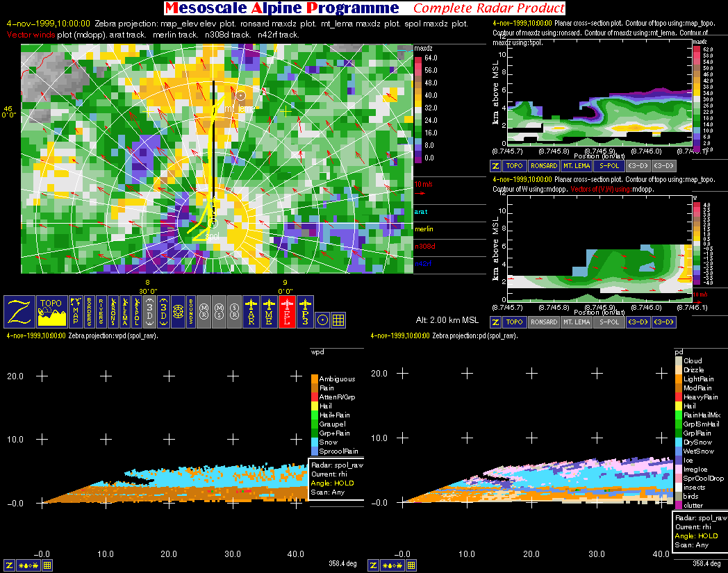Image resolution: width=728 pixels, height=573 pixels.
Task: Open the Angle: HOLD option in left radar box
Action: pyautogui.click(x=336, y=483)
